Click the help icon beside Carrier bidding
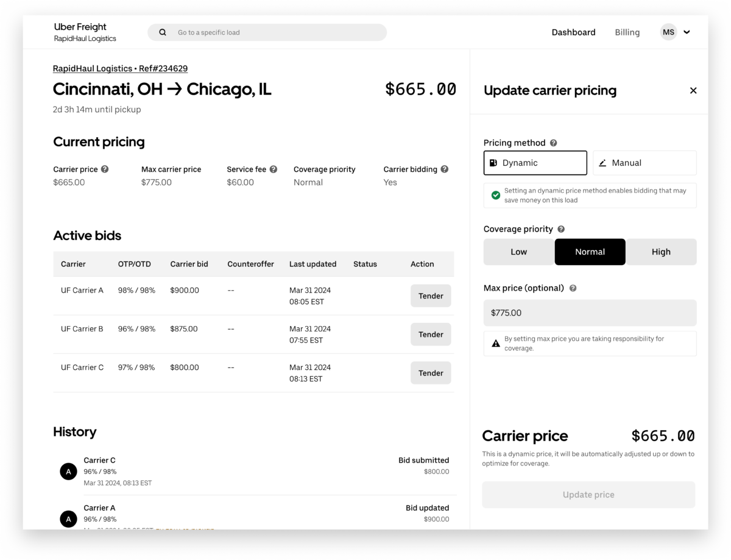The width and height of the screenshot is (731, 560). tap(445, 169)
